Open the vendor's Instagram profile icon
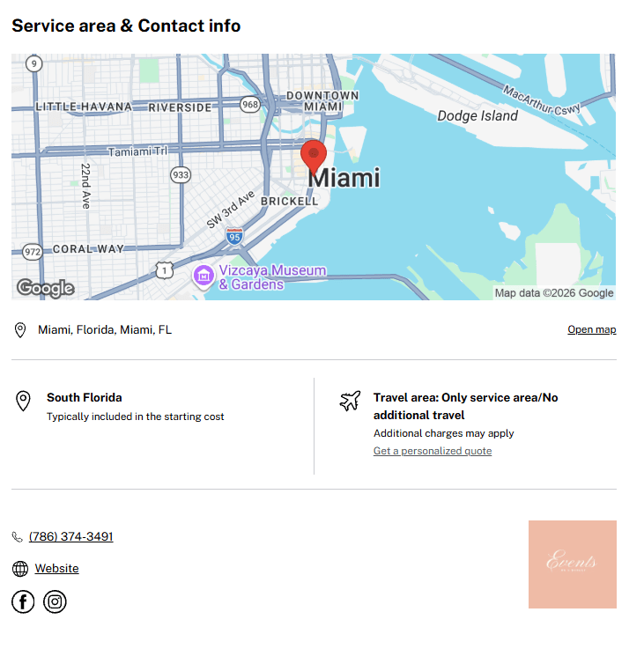This screenshot has width=644, height=649. [x=55, y=601]
